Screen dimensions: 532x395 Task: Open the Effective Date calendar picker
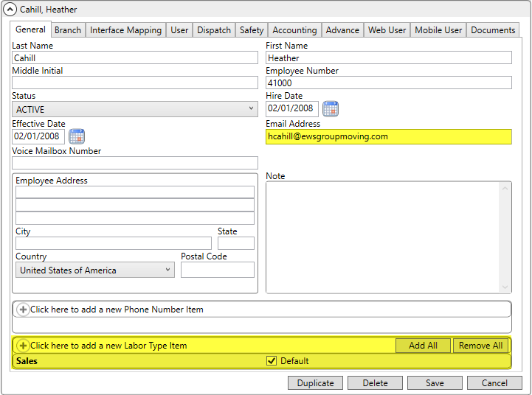pos(77,136)
